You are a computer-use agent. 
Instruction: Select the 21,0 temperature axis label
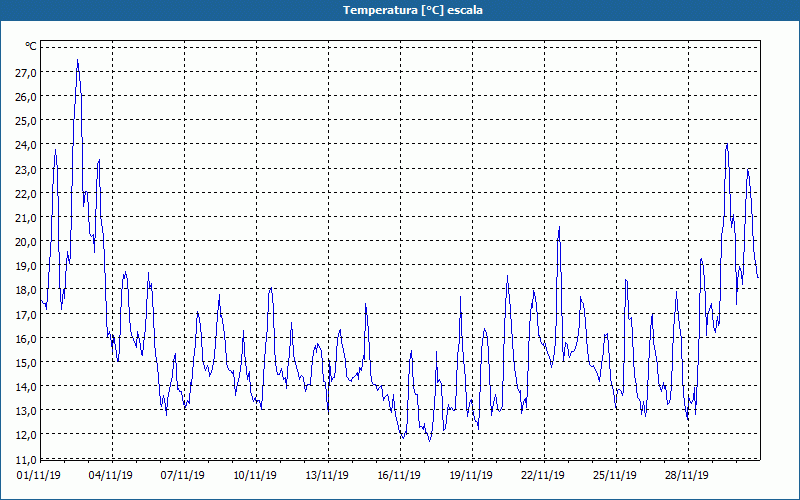26,218
